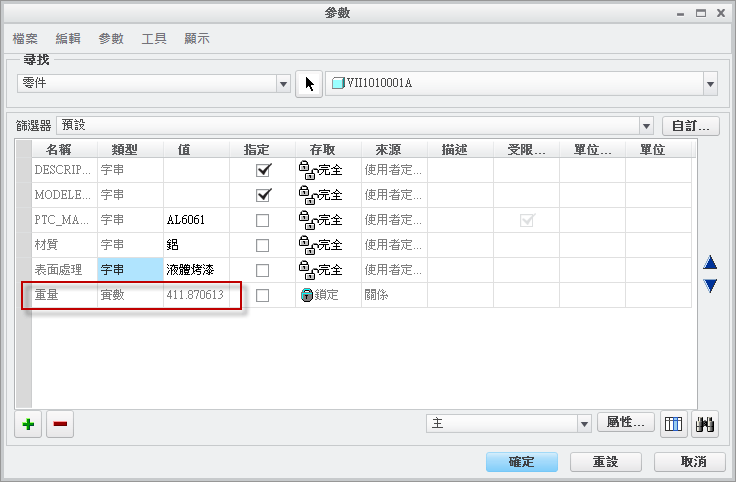Check the 指定 checkbox for 材質 row
This screenshot has width=736, height=482.
263,245
